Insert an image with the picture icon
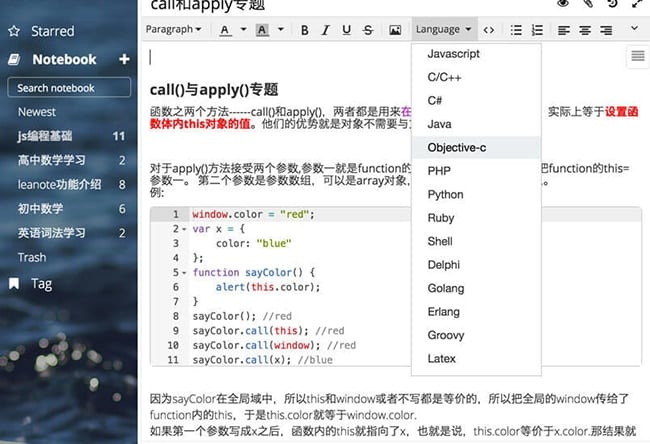The height and width of the screenshot is (444, 650). (395, 30)
